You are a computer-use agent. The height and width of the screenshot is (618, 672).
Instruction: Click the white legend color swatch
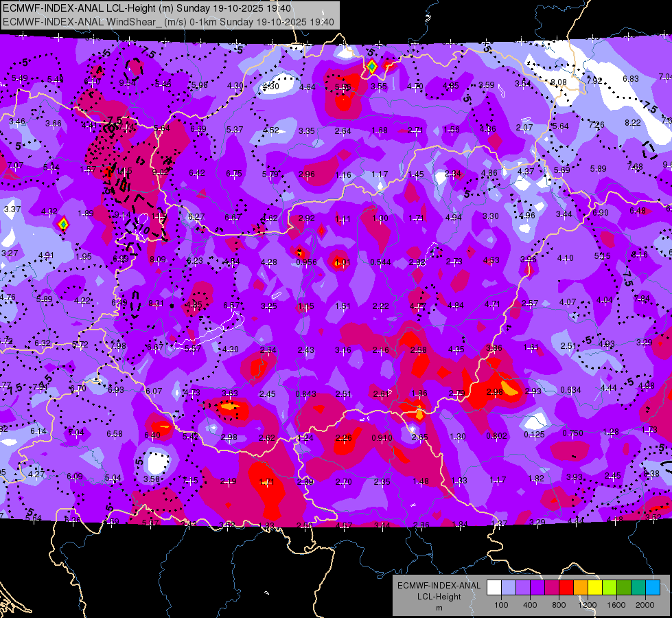(494, 588)
